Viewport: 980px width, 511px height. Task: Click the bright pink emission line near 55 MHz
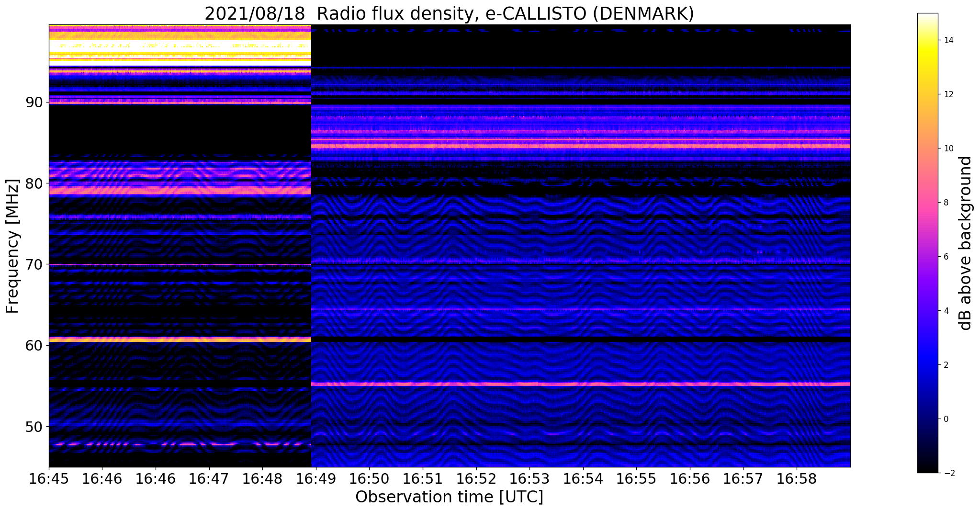581,384
